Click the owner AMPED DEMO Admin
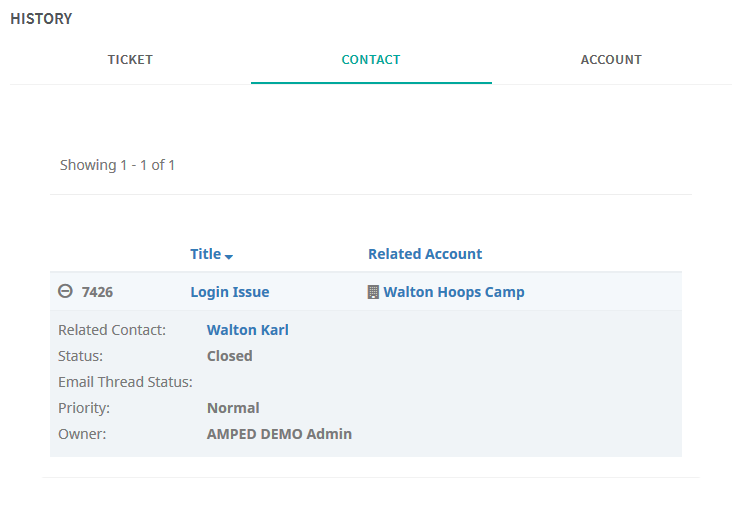 tap(279, 434)
